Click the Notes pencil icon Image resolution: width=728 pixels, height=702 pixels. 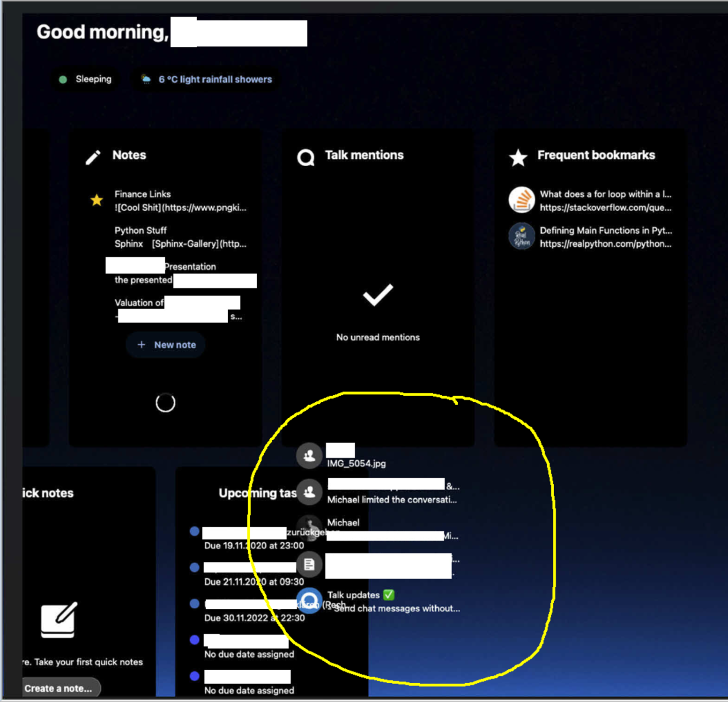(93, 158)
